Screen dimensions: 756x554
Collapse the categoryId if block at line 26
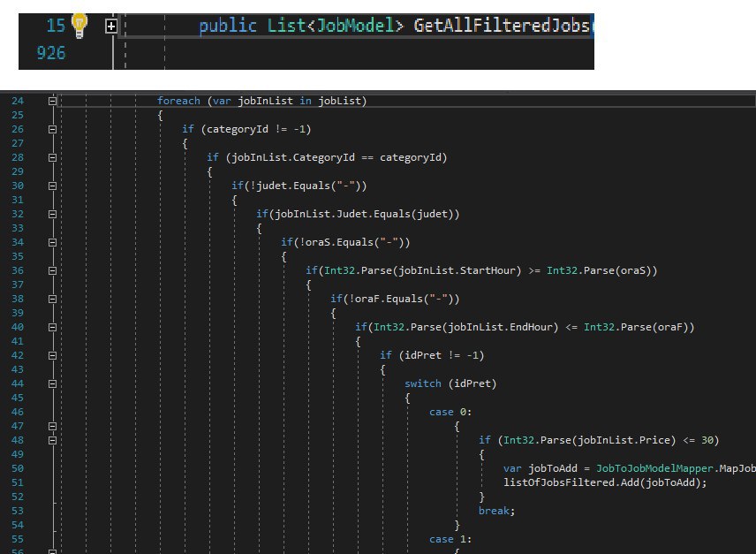click(x=53, y=129)
